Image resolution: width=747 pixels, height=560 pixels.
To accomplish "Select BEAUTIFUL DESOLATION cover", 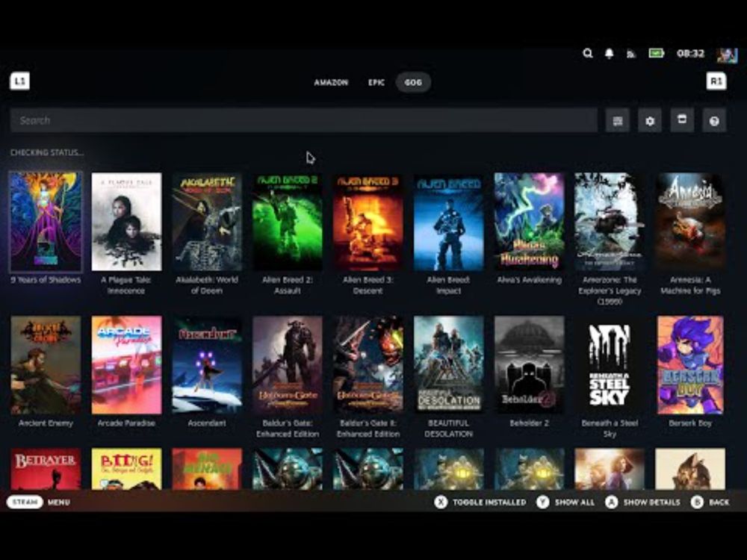I will [448, 365].
